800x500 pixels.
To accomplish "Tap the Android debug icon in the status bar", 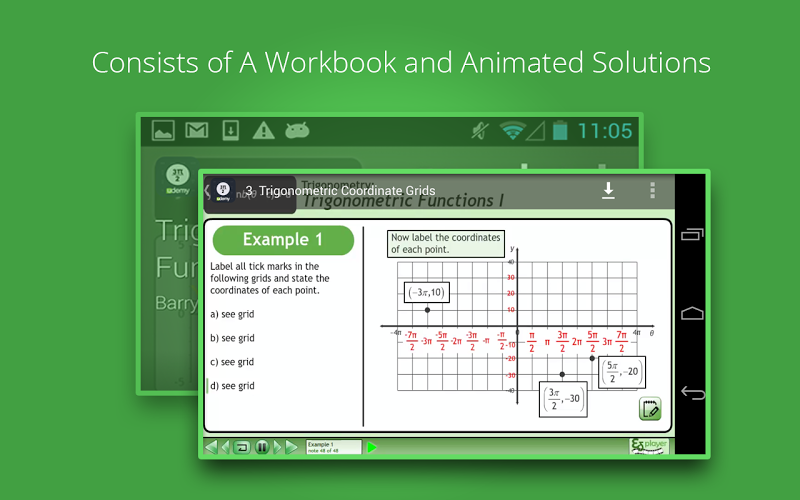I will [x=297, y=131].
